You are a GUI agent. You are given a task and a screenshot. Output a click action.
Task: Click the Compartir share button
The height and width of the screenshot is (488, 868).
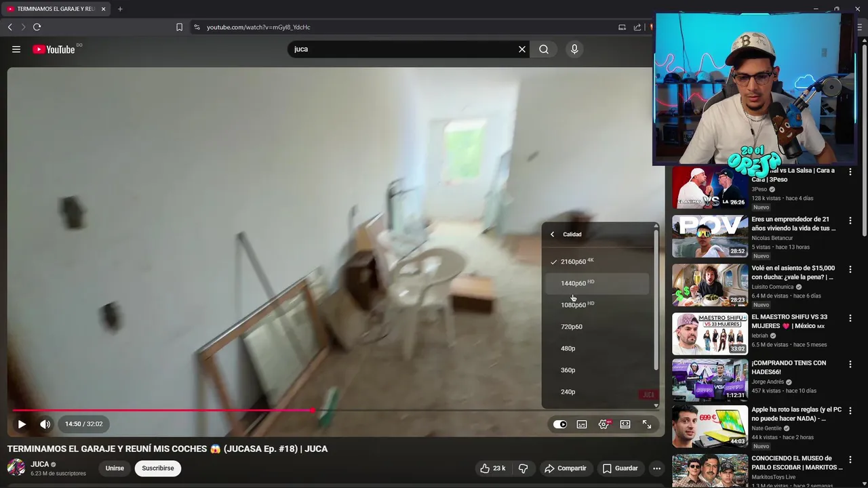tap(566, 468)
